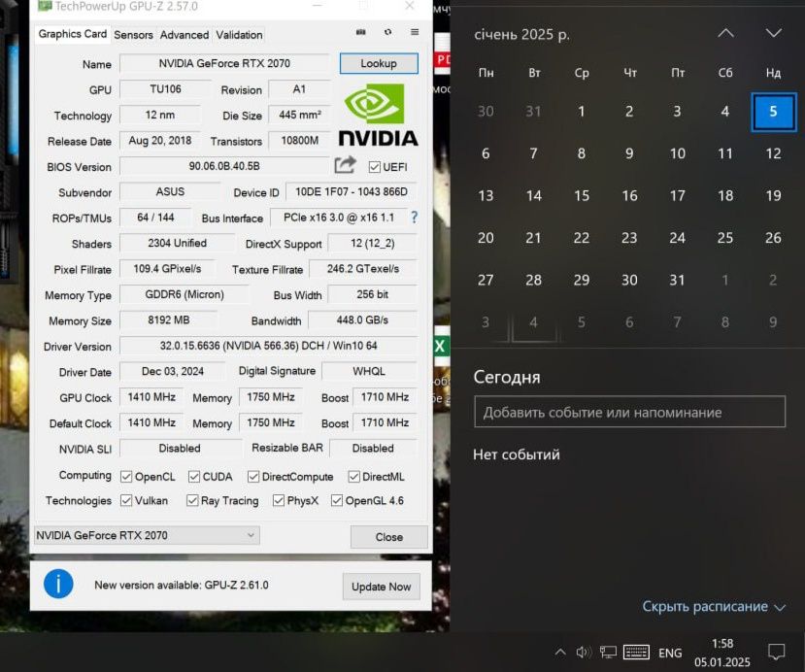Go to next month with down chevron

coord(774,33)
